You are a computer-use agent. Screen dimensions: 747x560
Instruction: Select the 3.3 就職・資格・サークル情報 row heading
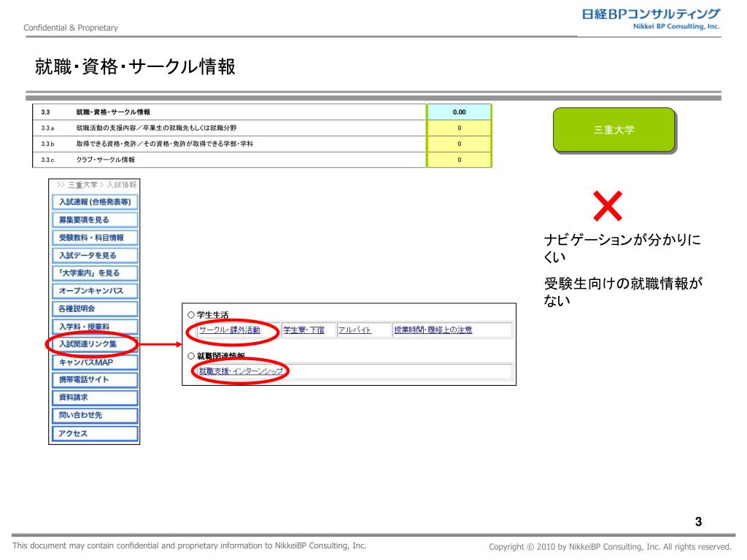coord(113,112)
